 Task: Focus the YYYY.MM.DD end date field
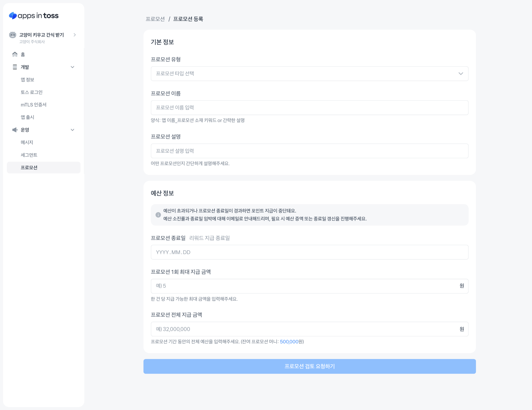pos(309,252)
